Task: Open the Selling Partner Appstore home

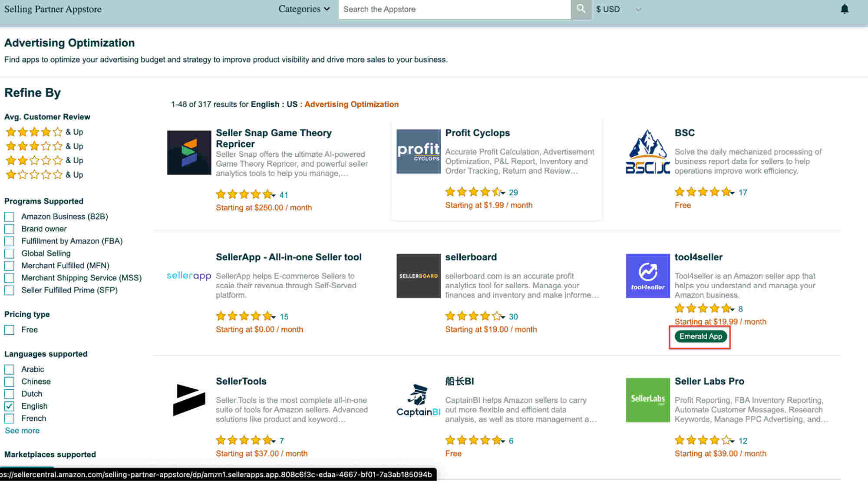Action: point(53,9)
